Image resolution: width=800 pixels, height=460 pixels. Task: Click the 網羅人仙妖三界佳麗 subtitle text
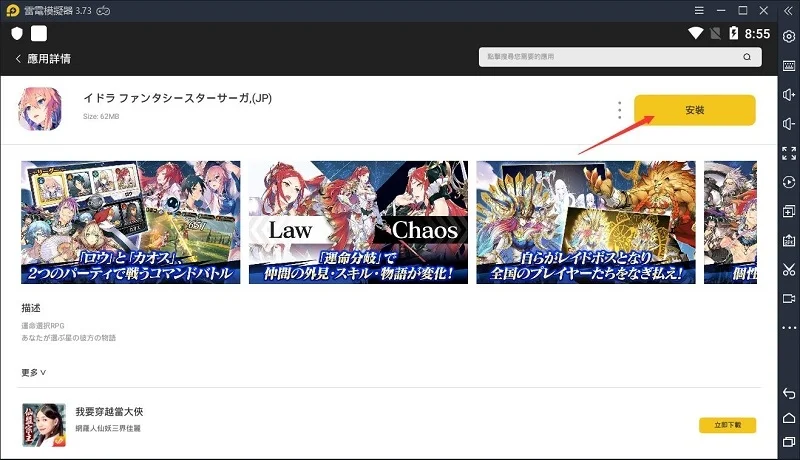(x=108, y=428)
